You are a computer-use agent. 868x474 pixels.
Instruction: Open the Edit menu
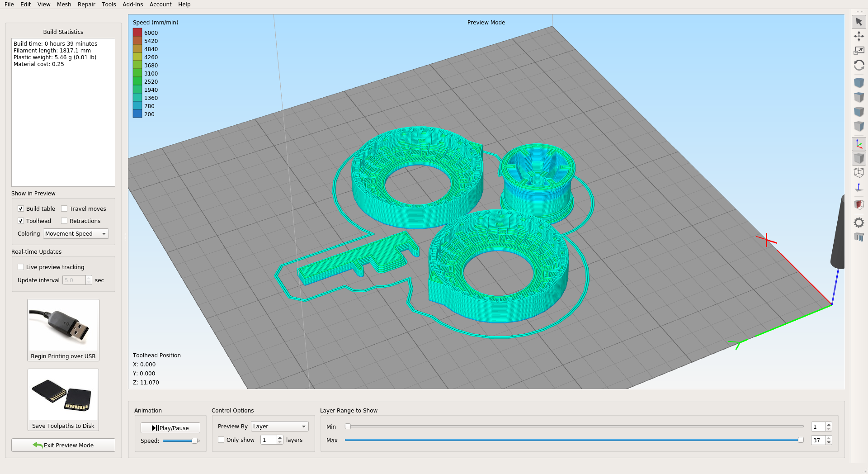click(26, 5)
